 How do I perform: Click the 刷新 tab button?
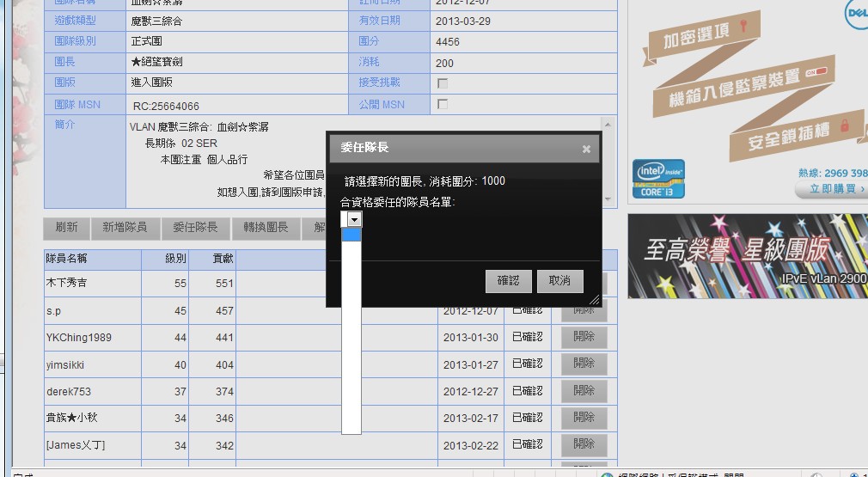(66, 228)
